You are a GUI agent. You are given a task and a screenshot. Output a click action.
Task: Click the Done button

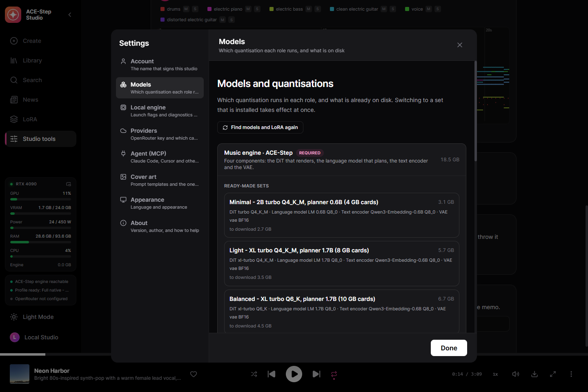click(x=449, y=348)
